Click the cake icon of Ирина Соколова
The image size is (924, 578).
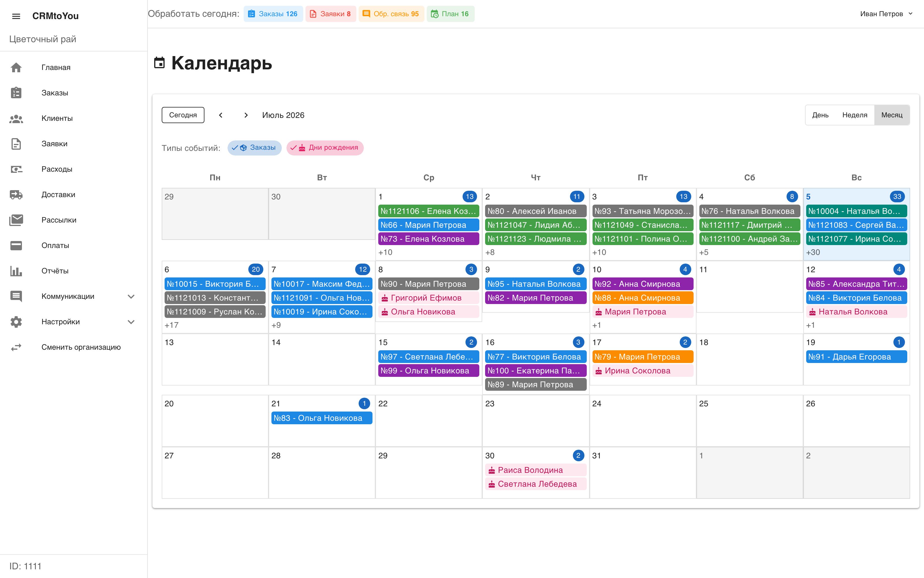point(599,371)
